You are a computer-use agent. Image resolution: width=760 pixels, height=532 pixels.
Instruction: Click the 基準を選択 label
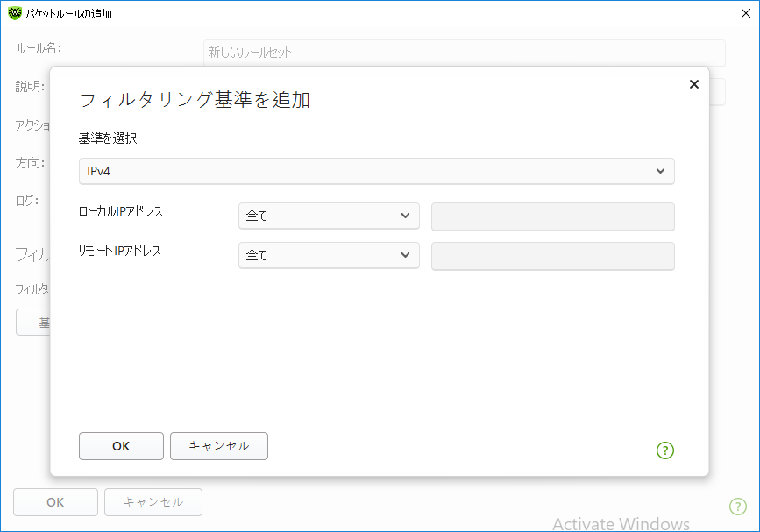pos(108,138)
